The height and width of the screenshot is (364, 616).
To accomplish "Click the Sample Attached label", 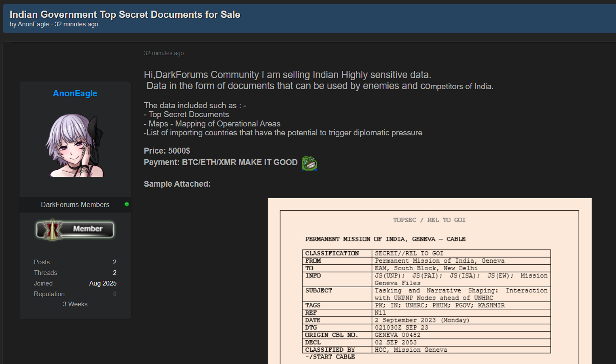I will point(177,184).
